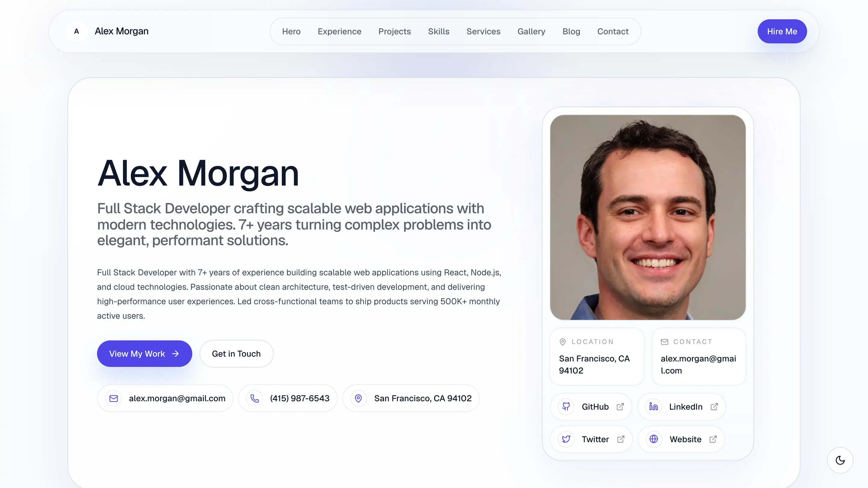
Task: Open the Projects section link
Action: click(395, 31)
